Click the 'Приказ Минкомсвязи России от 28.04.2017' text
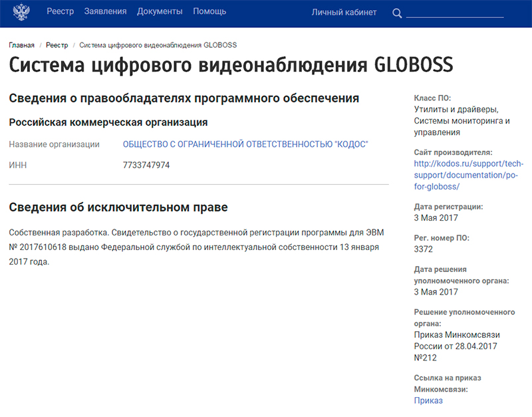This screenshot has width=532, height=417. point(457,341)
